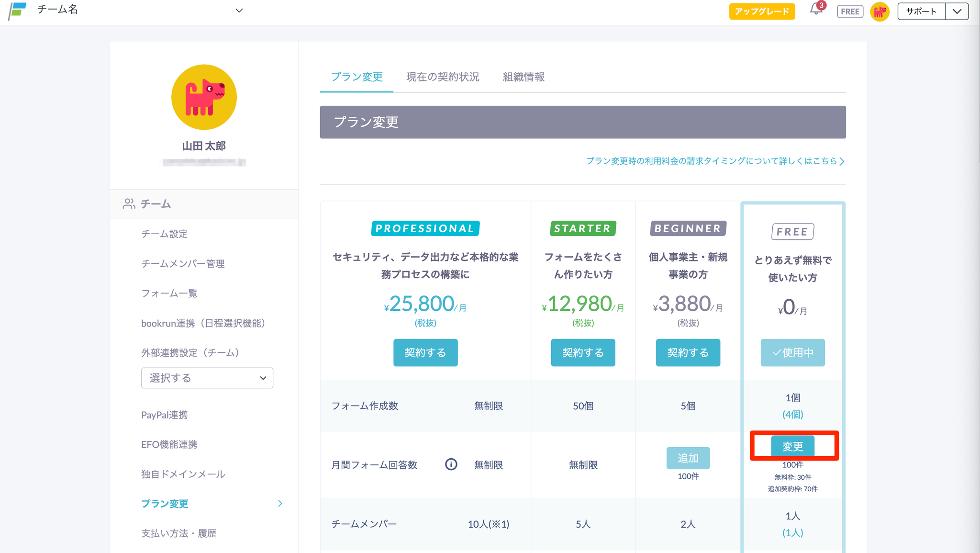This screenshot has width=980, height=553.
Task: Open the plan billing timing details link
Action: (715, 161)
